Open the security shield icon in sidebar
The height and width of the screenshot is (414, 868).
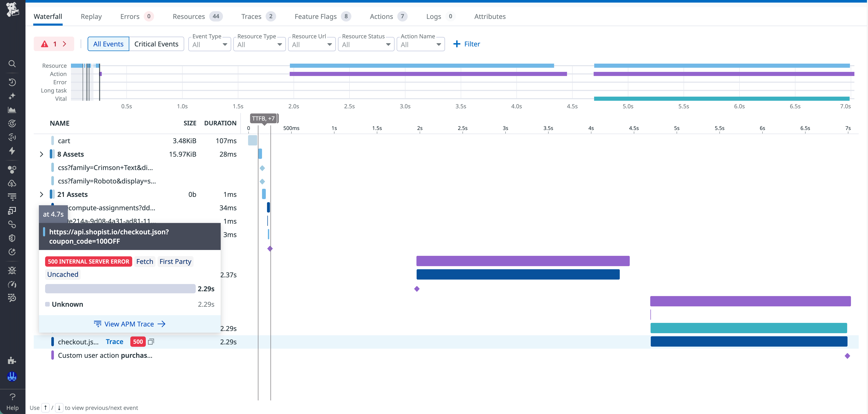(12, 238)
